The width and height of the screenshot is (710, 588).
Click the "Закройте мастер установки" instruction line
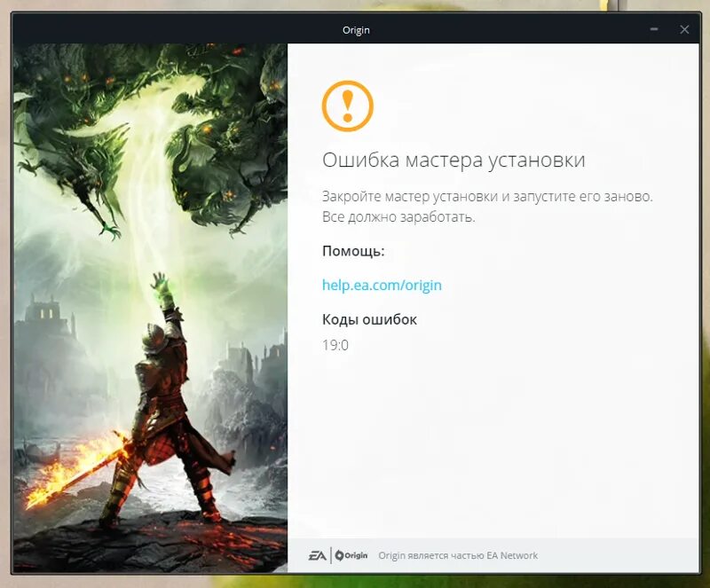[x=487, y=197]
